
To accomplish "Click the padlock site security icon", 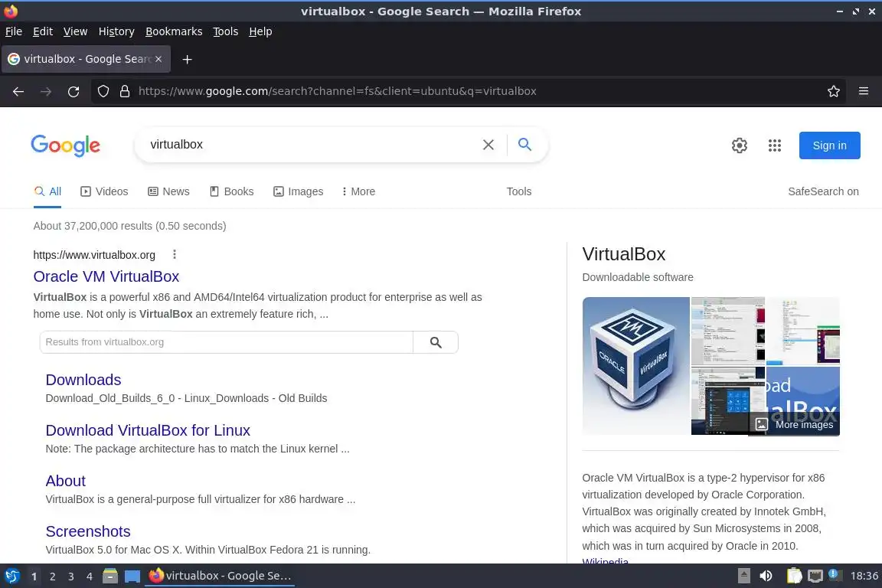I will pyautogui.click(x=125, y=91).
